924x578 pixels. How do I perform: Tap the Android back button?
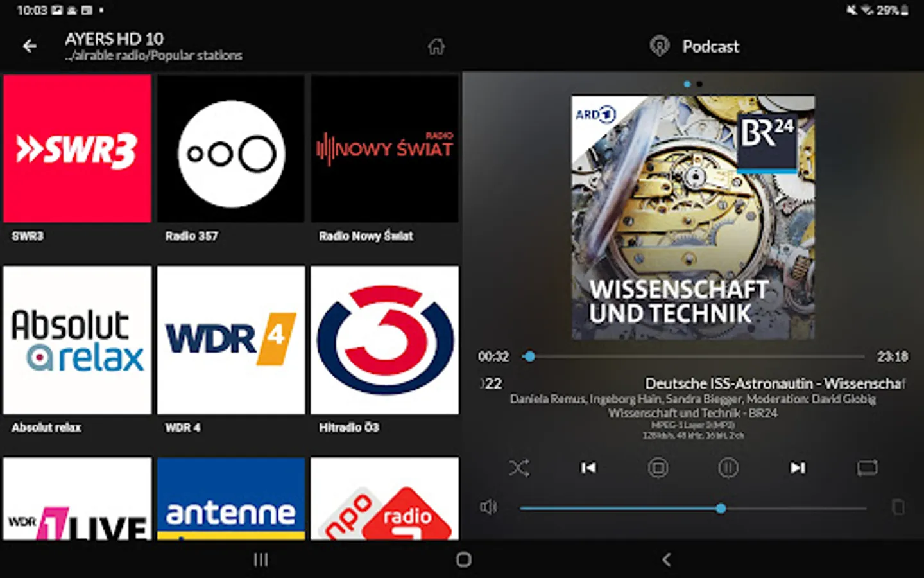click(666, 560)
